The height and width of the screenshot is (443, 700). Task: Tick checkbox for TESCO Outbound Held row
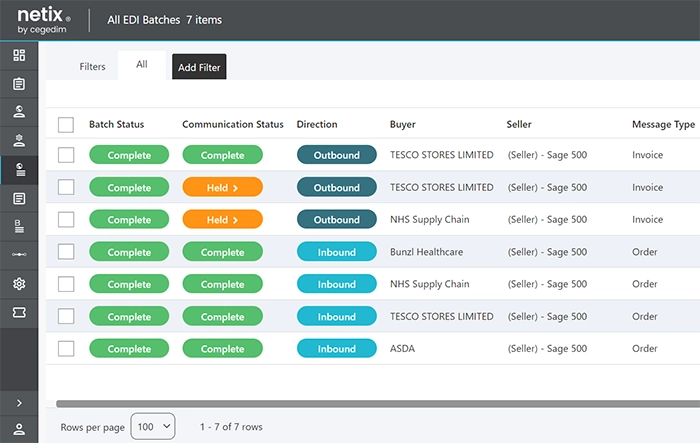[66, 187]
